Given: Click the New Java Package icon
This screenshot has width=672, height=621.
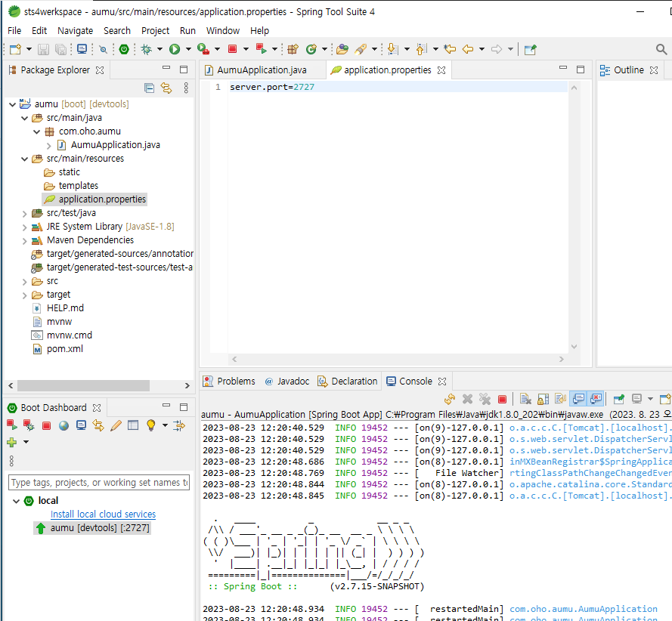Looking at the screenshot, I should click(293, 49).
